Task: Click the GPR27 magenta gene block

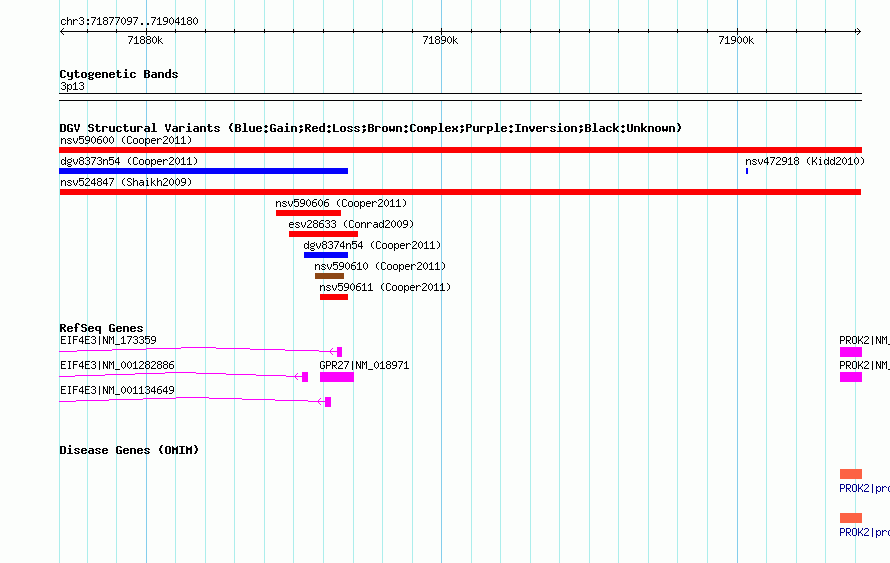Action: [337, 377]
